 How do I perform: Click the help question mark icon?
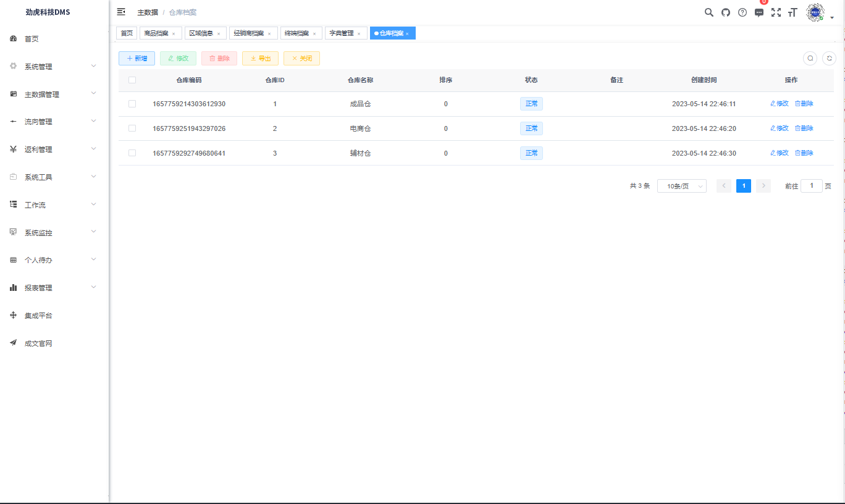(742, 12)
